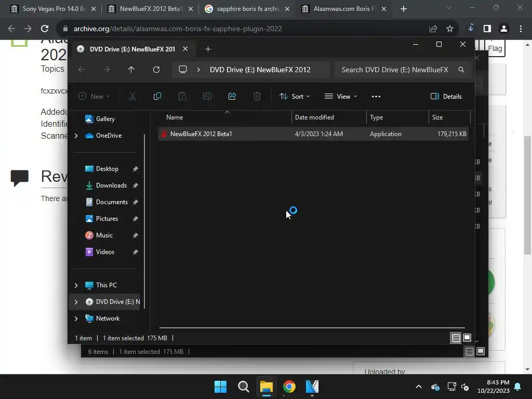Switch to large thumbnails view icon in status bar
532x399 pixels.
[467, 338]
